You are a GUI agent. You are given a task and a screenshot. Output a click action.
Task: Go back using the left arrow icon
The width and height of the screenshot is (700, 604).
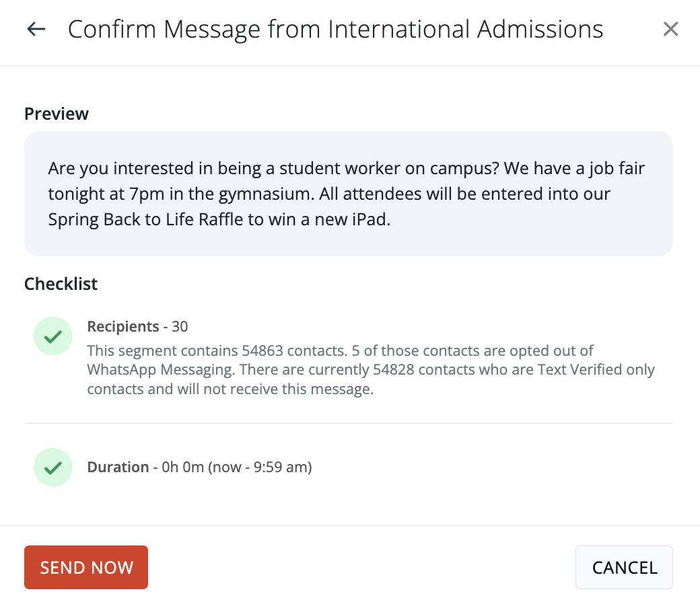pyautogui.click(x=36, y=30)
